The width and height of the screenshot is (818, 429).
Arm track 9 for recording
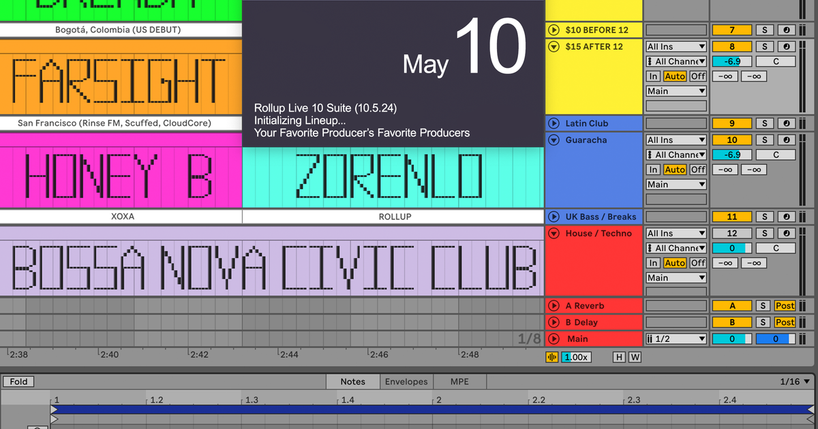[787, 123]
